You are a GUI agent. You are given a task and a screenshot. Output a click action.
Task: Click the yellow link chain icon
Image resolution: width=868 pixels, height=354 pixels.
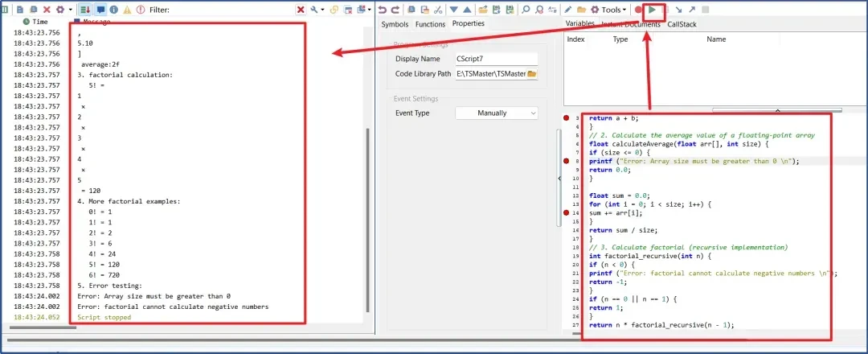(x=334, y=10)
